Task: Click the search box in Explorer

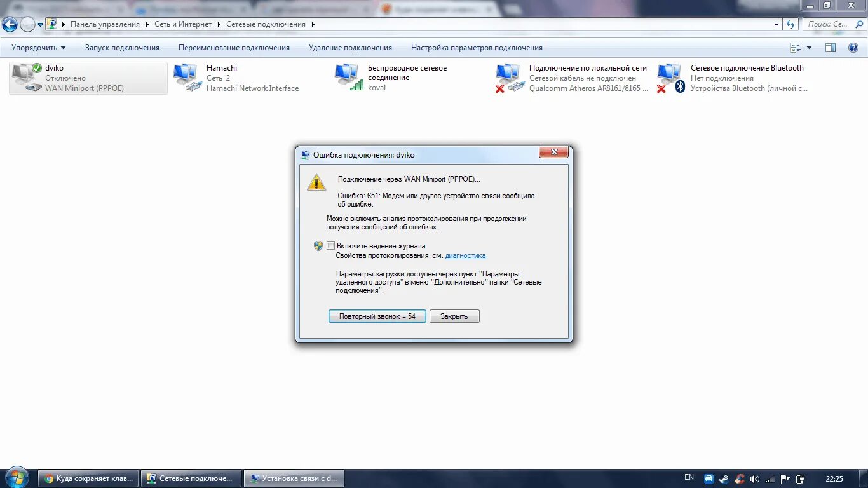Action: [833, 24]
